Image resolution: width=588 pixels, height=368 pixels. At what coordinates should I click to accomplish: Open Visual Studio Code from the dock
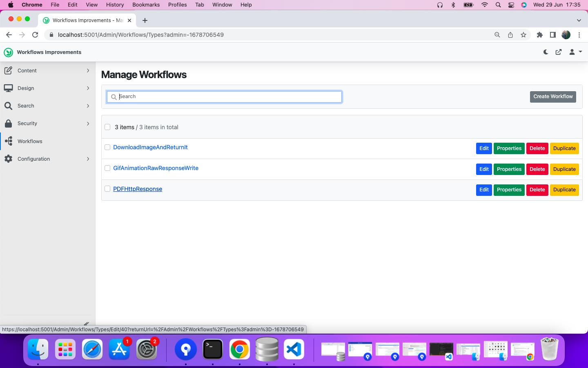tap(294, 350)
